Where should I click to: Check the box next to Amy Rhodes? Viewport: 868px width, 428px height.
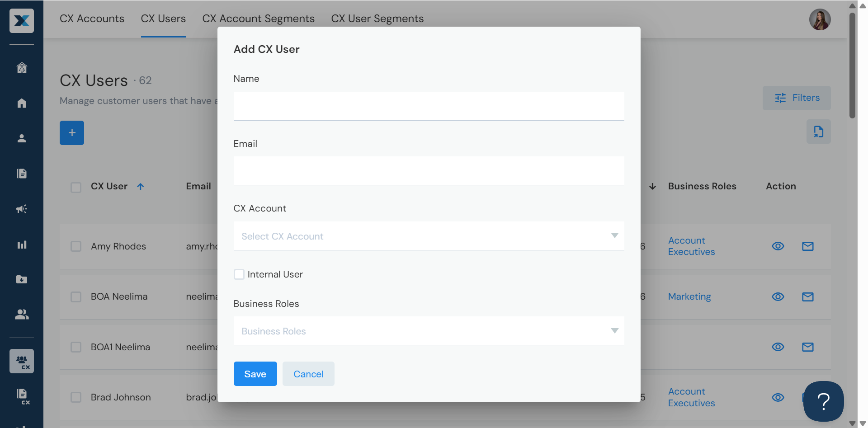[76, 246]
